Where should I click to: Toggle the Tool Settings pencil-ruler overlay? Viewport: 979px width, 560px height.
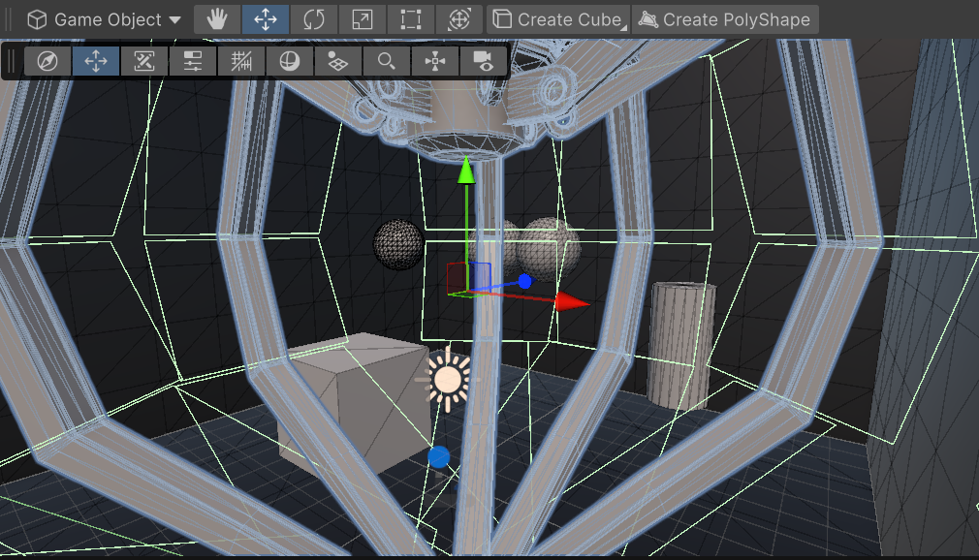(x=144, y=61)
